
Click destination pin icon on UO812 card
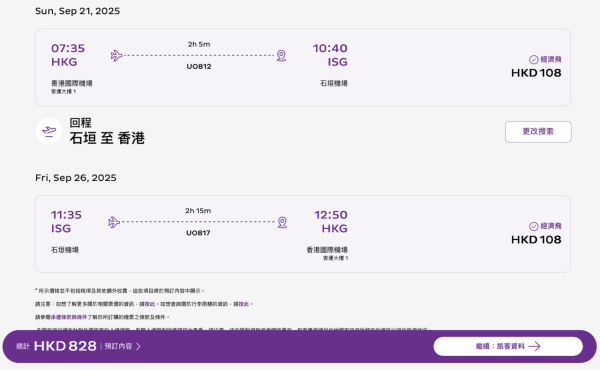[281, 55]
